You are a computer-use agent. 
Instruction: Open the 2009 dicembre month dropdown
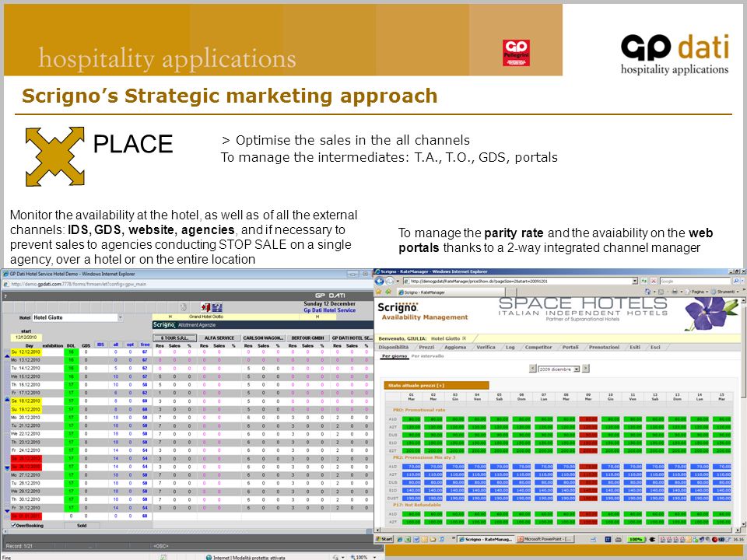tap(577, 369)
